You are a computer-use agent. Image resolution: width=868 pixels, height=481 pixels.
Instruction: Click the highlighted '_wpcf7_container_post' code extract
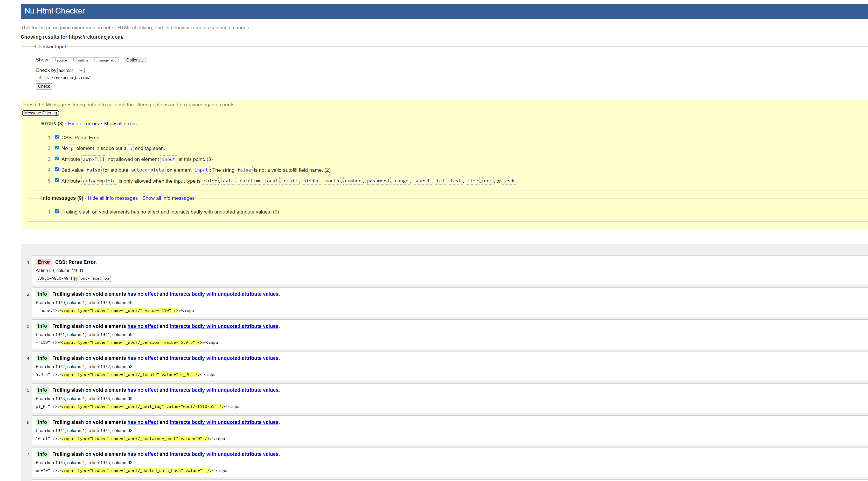(x=135, y=439)
